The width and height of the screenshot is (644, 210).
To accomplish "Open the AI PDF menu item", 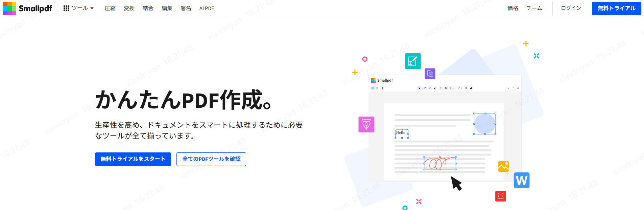I will click(207, 8).
